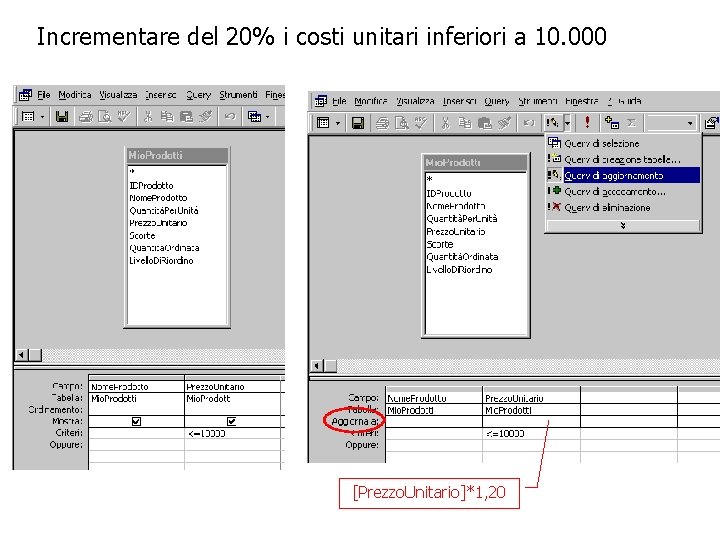Click Save icon in right window toolbar

[358, 123]
